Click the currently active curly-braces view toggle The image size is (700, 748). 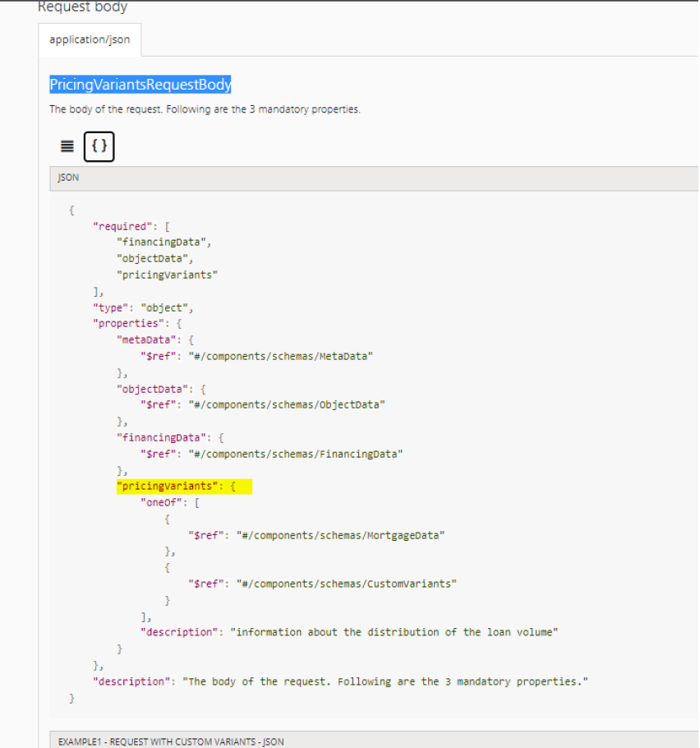click(x=99, y=145)
